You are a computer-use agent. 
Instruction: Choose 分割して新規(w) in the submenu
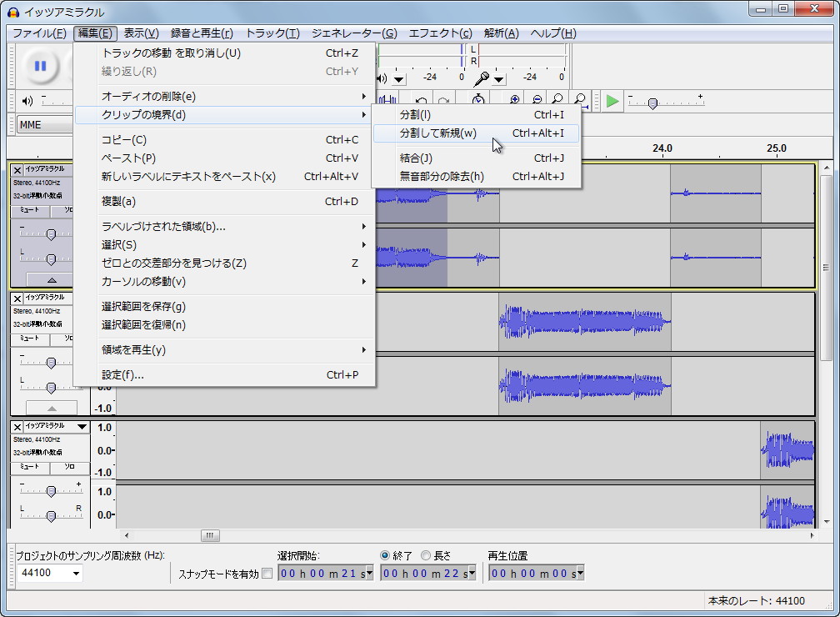pos(476,133)
